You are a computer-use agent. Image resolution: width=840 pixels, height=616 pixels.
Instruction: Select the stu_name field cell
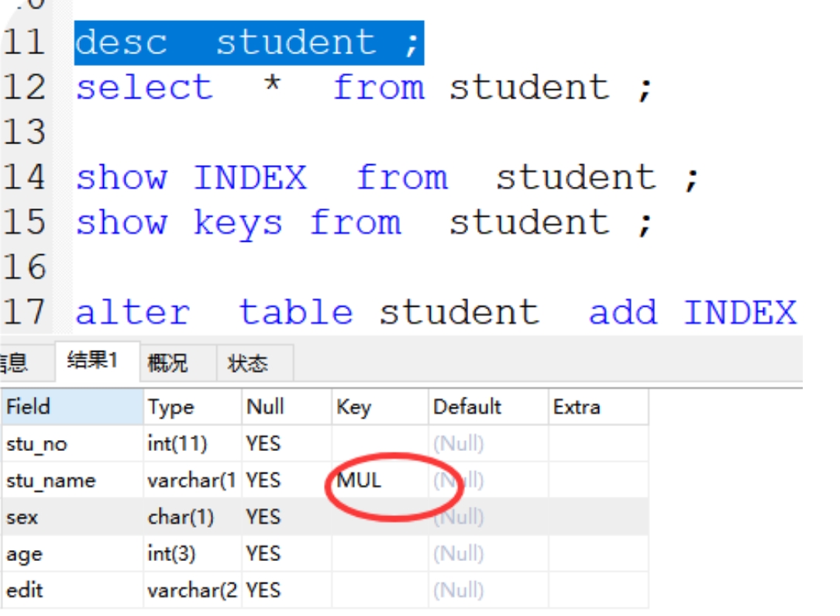(72, 480)
